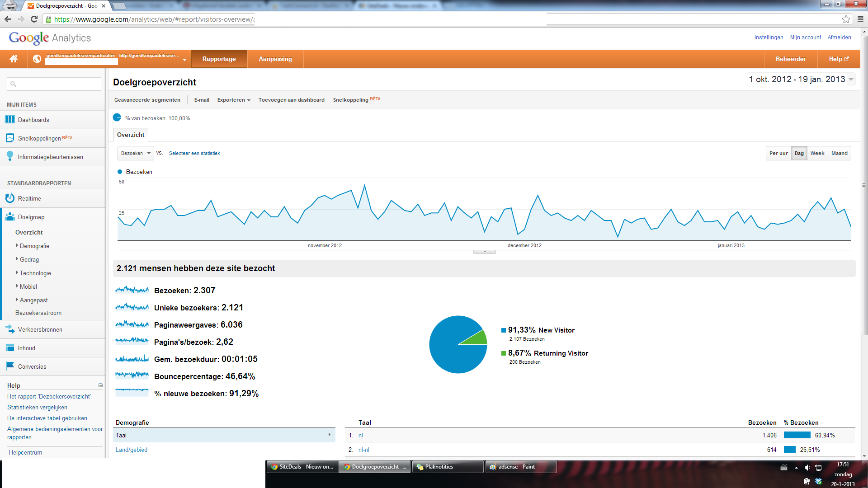Open the Mijn account link
The width and height of the screenshot is (868, 488).
(x=806, y=38)
